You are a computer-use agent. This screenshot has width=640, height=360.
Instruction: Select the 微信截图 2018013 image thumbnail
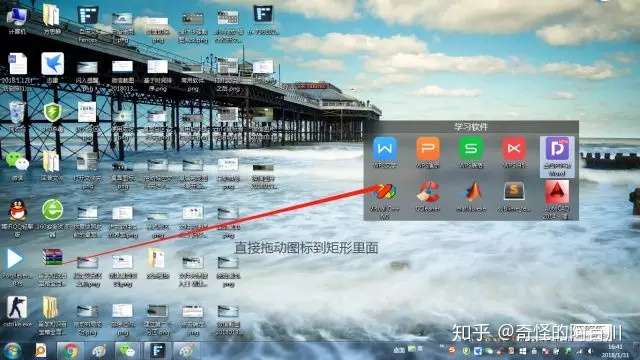pyautogui.click(x=122, y=66)
